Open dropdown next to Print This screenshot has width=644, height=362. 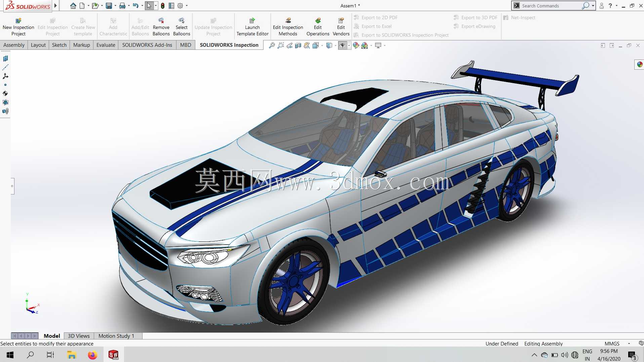(x=129, y=6)
